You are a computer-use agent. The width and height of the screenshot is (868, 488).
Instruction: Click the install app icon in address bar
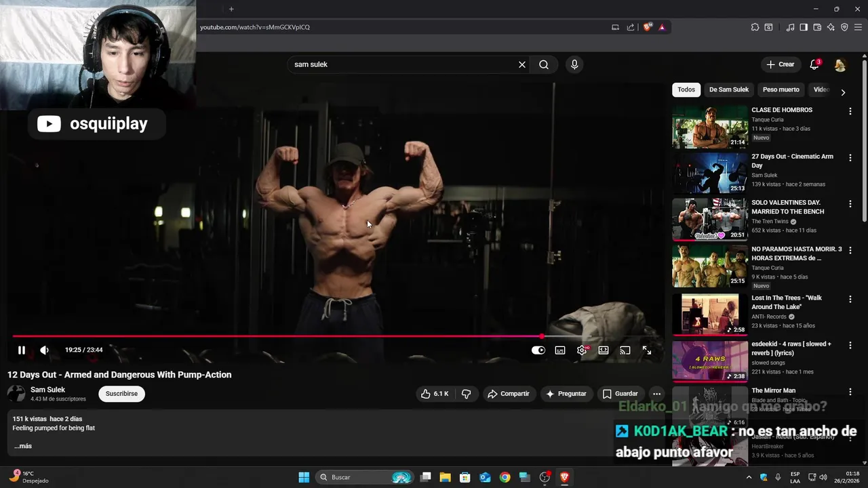click(615, 27)
